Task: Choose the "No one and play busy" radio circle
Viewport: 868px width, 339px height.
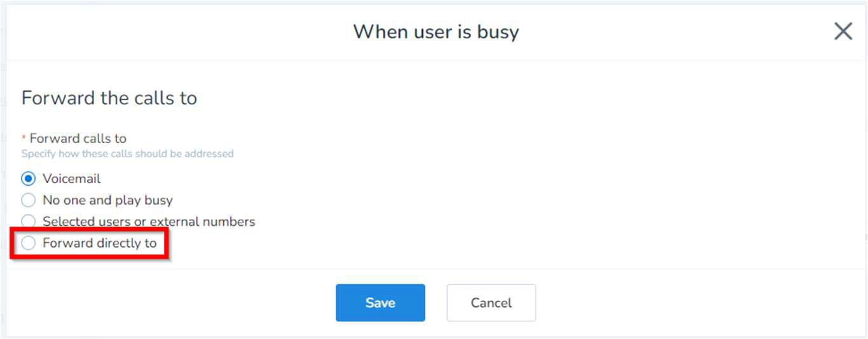Action: [x=28, y=200]
